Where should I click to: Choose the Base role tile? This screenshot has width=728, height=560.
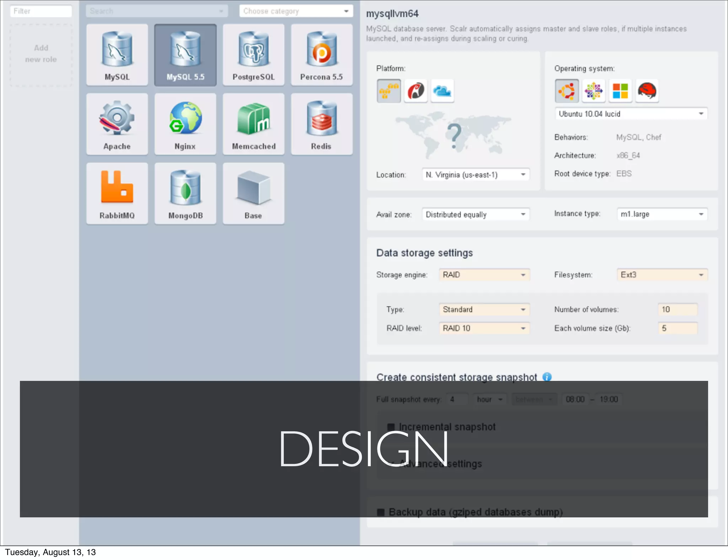(x=253, y=193)
